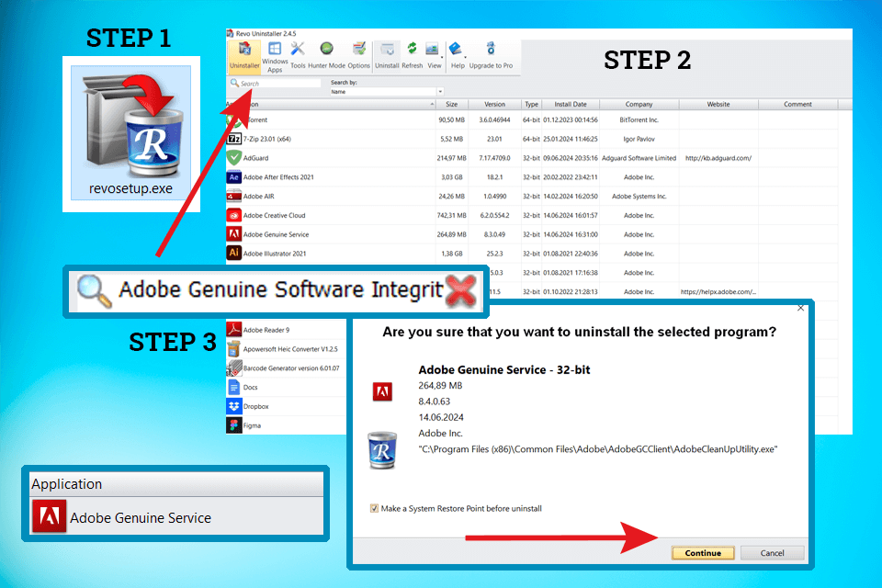Sort by the Website column header
Image resolution: width=882 pixels, height=588 pixels.
click(718, 104)
